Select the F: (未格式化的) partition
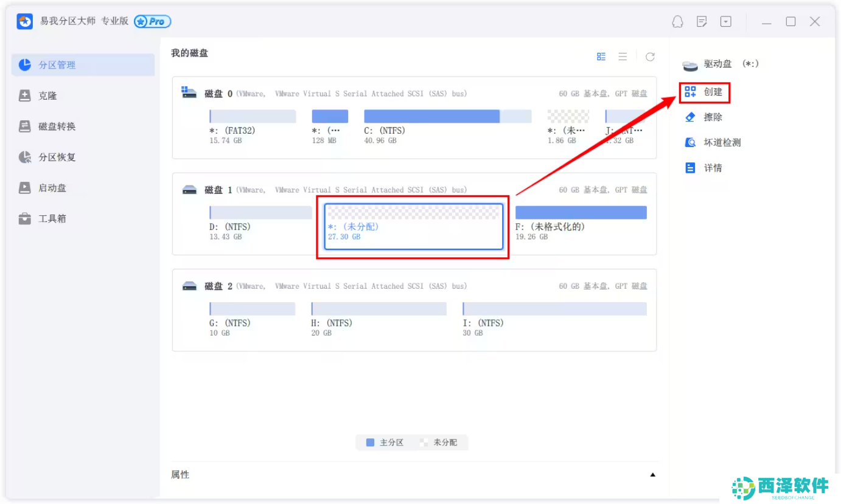The width and height of the screenshot is (841, 504). pyautogui.click(x=581, y=213)
